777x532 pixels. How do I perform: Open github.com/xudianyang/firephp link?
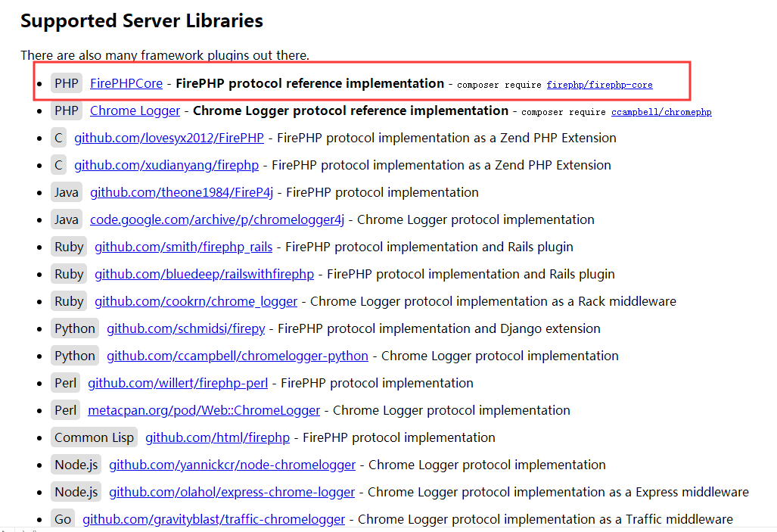click(166, 165)
